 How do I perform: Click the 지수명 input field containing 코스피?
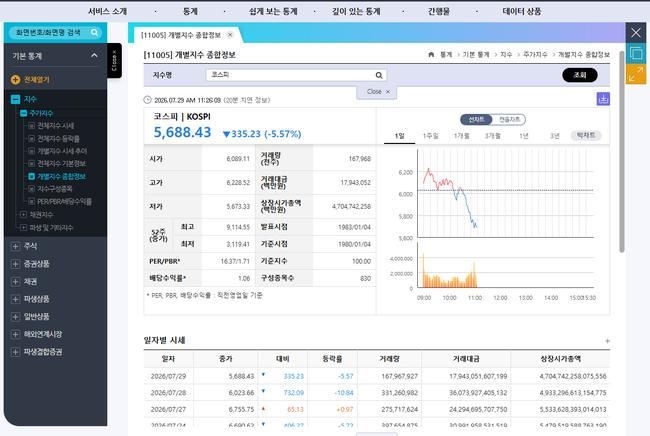tap(296, 75)
